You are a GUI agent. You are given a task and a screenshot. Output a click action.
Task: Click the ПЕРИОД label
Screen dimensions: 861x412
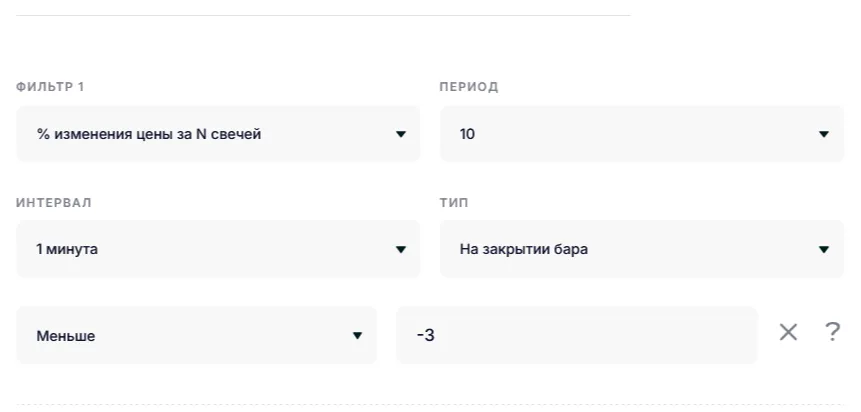pyautogui.click(x=469, y=87)
